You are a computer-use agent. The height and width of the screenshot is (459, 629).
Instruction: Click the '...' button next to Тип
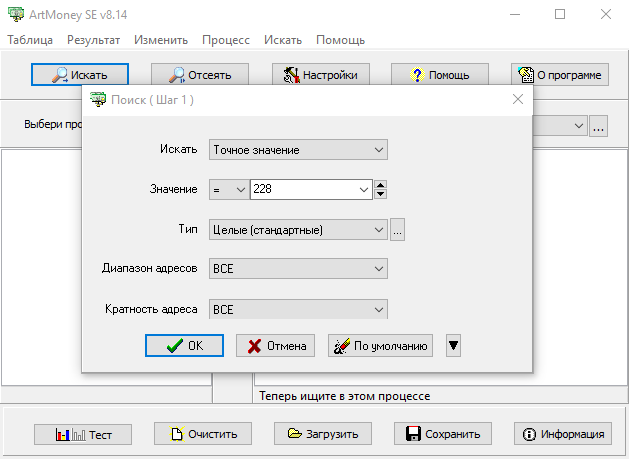397,230
